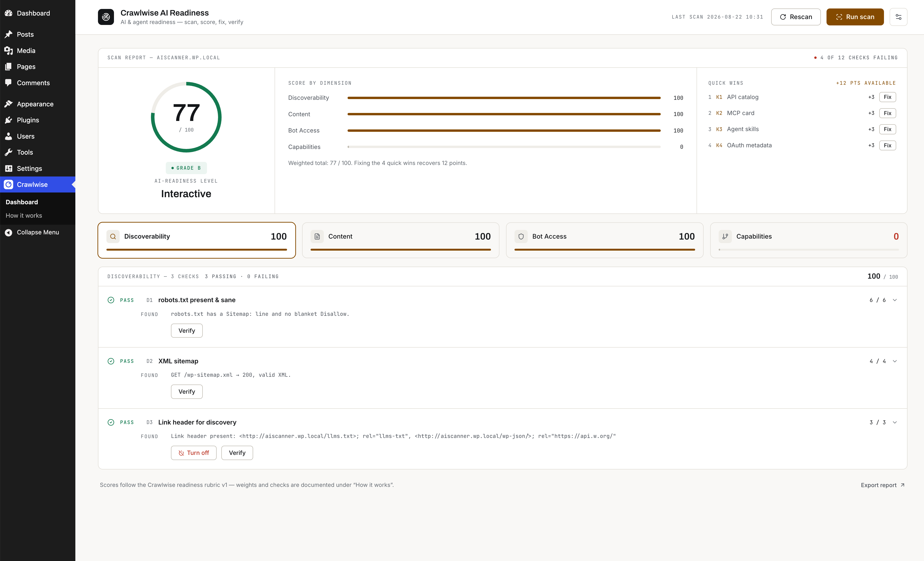Open the Crawlwise Dashboard submenu item
Screen dimensions: 924x561
point(22,202)
